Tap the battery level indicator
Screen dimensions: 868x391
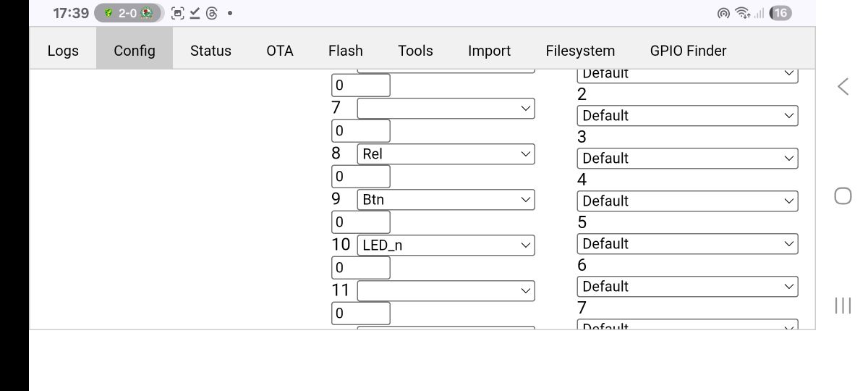coord(780,13)
